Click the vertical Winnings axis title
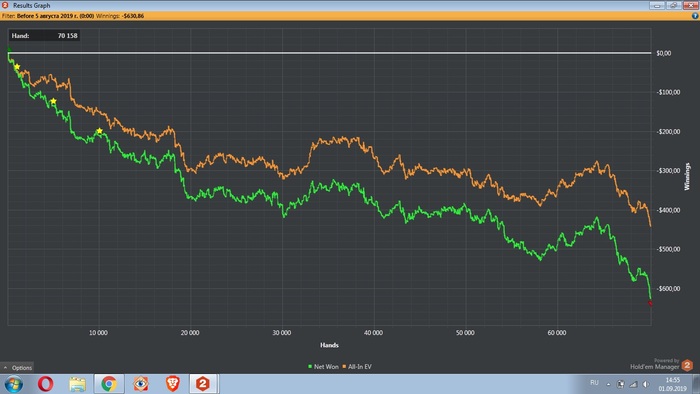The height and width of the screenshot is (394, 700). point(687,176)
